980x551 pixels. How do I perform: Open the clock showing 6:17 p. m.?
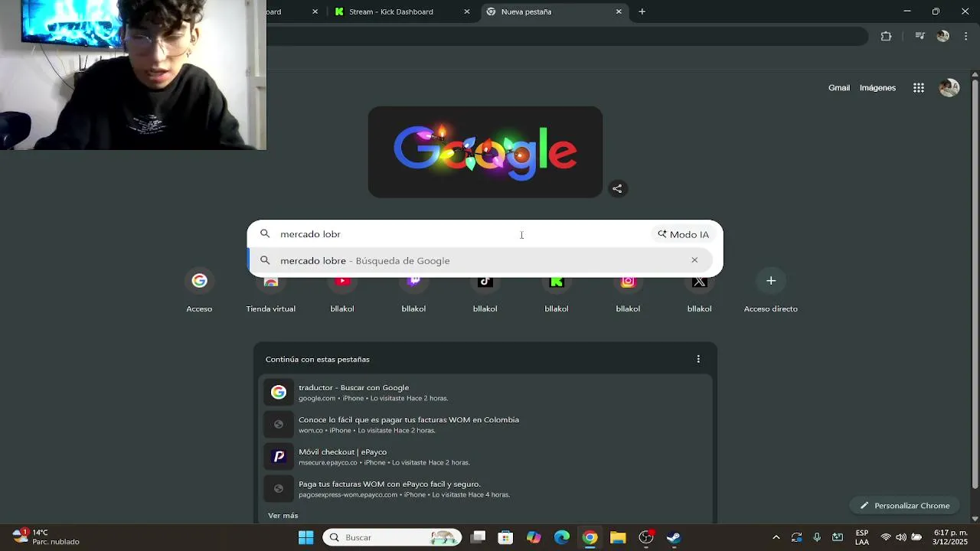[951, 537]
